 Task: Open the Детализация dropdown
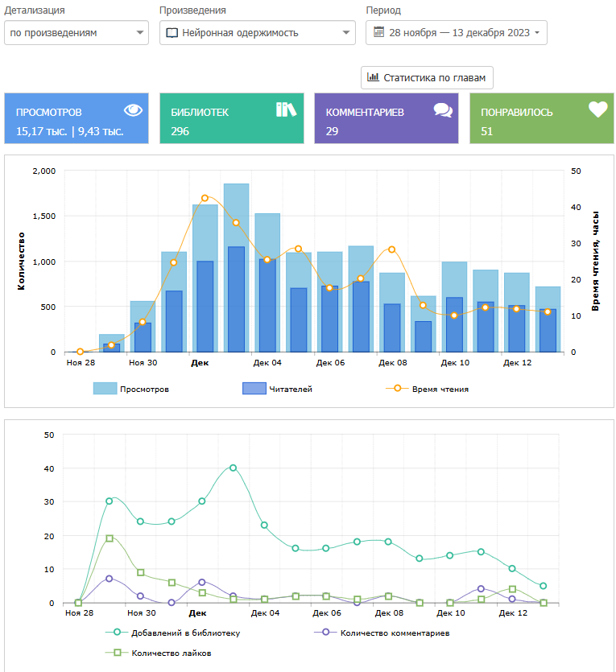pos(76,33)
